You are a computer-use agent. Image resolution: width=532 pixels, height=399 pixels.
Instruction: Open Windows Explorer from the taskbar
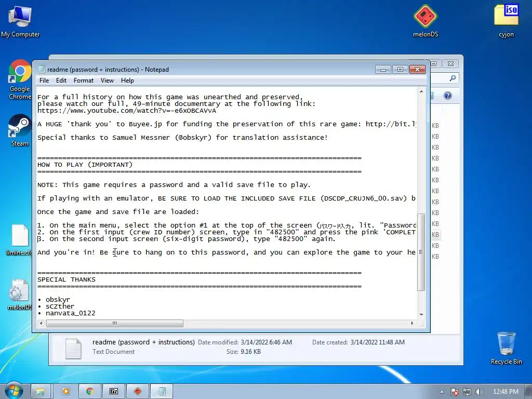pos(41,391)
